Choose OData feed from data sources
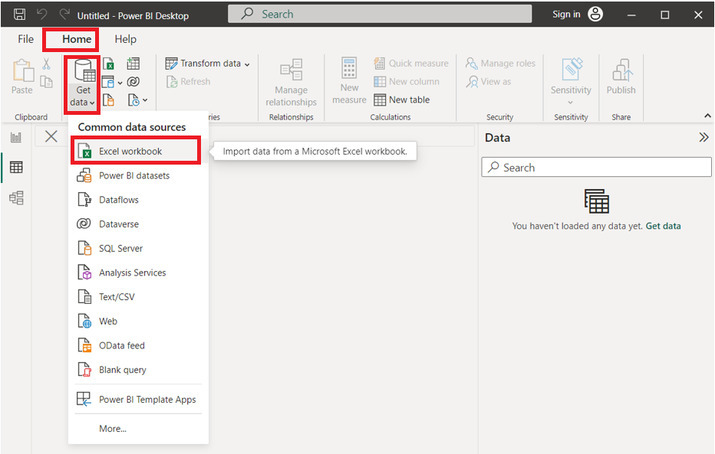The image size is (715, 454). point(138,345)
